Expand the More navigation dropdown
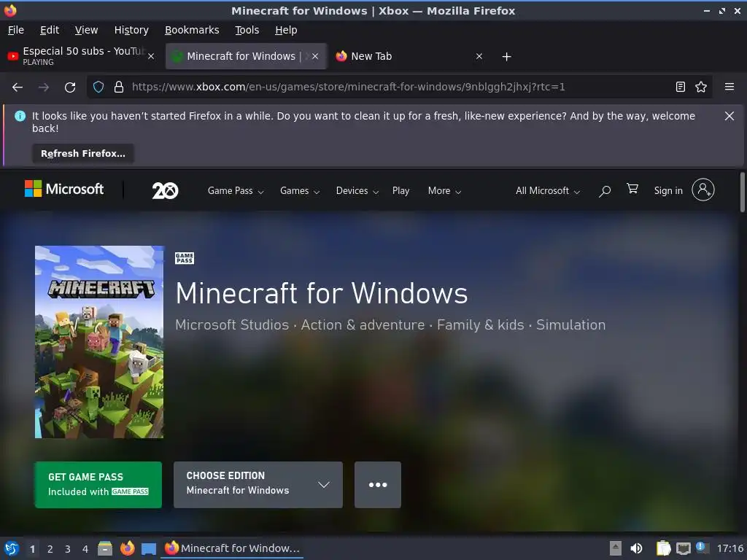 coord(444,191)
